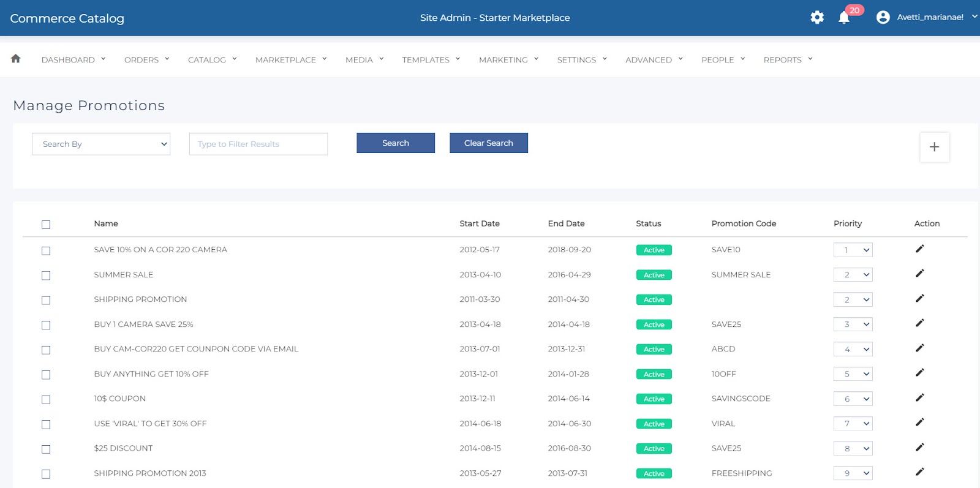Edit the SUMMER SALE promotion pencil icon
This screenshot has height=488, width=980.
pos(919,274)
